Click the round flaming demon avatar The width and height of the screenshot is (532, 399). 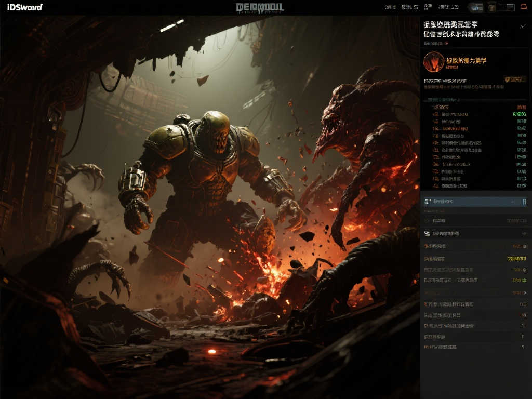coord(434,62)
